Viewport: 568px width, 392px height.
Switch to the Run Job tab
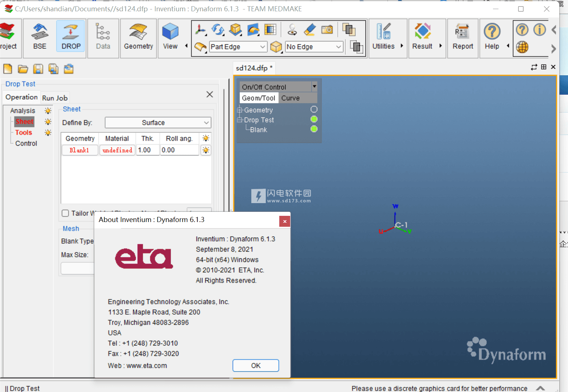55,98
